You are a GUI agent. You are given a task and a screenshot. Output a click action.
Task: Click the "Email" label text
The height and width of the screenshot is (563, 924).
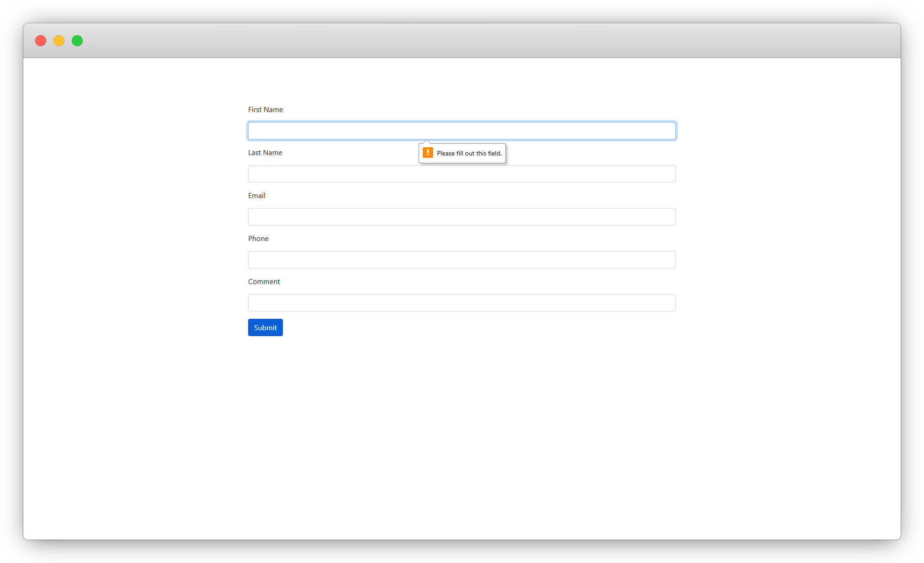(256, 196)
